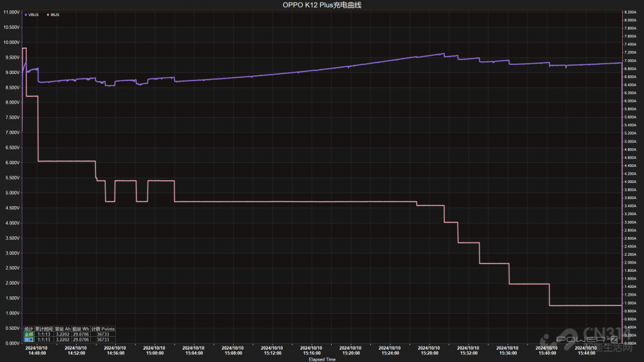Click the 容量 Ah column header

coord(63,329)
